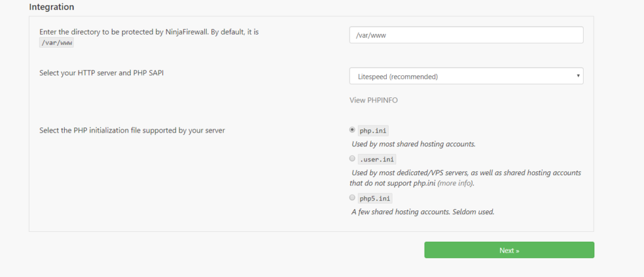Select the php.ini radio button
Screen dimensions: 644x277
pyautogui.click(x=352, y=129)
